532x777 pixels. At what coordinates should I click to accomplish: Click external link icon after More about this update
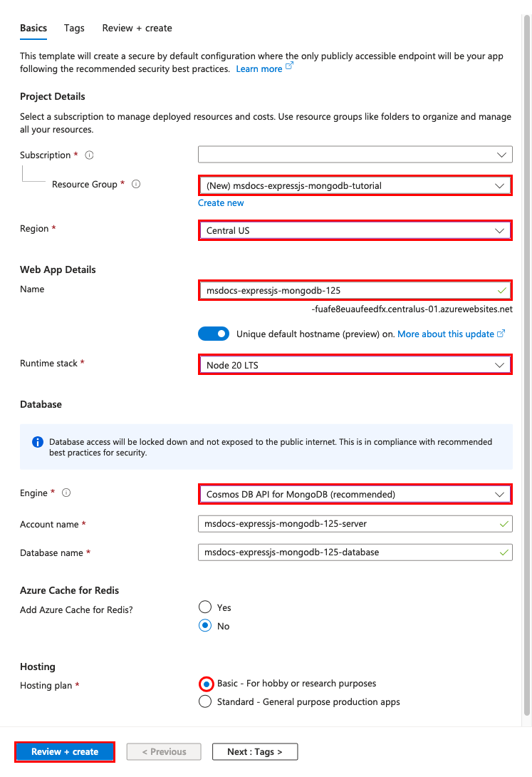(x=501, y=334)
